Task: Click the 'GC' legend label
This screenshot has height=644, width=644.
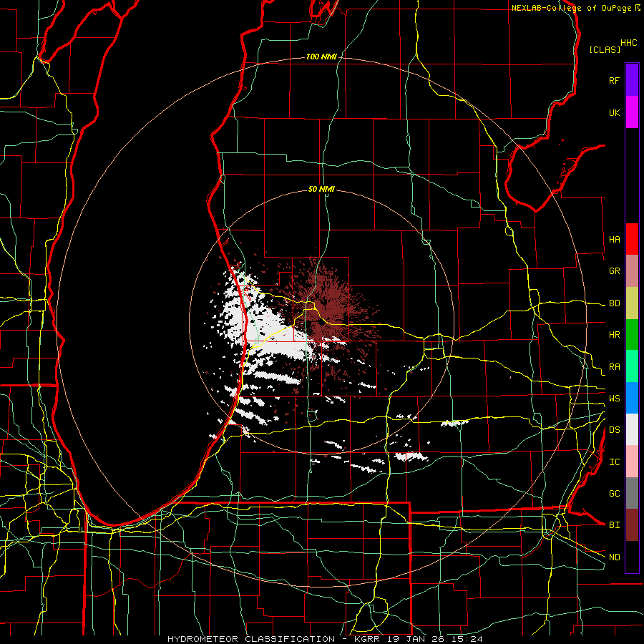Action: 614,494
